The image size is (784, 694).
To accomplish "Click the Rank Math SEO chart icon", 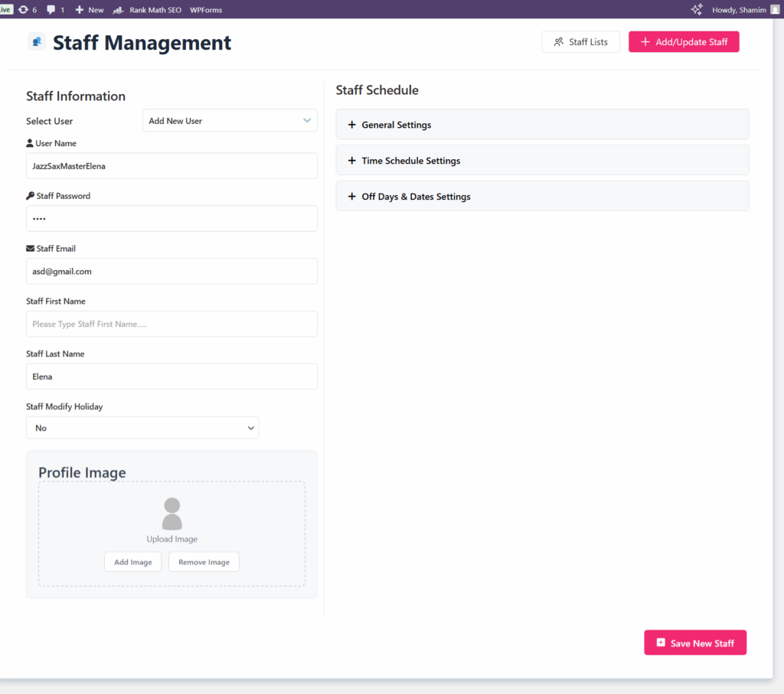I will tap(117, 9).
